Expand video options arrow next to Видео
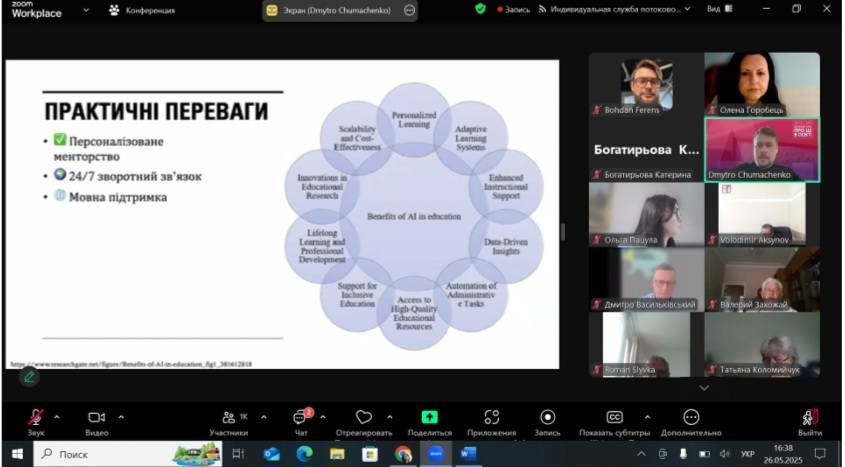This screenshot has height=467, width=845. point(121,417)
